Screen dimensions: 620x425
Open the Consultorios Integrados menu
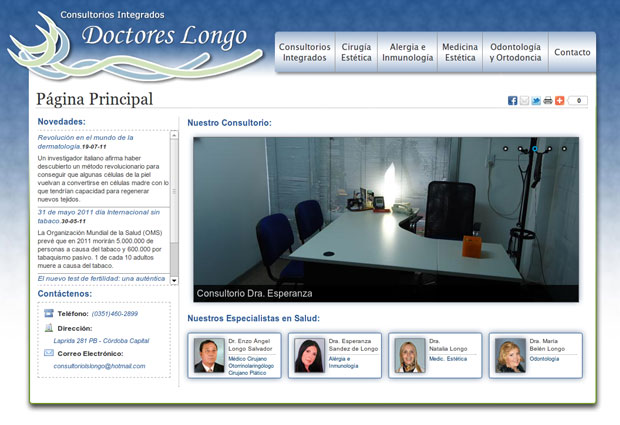coord(304,52)
